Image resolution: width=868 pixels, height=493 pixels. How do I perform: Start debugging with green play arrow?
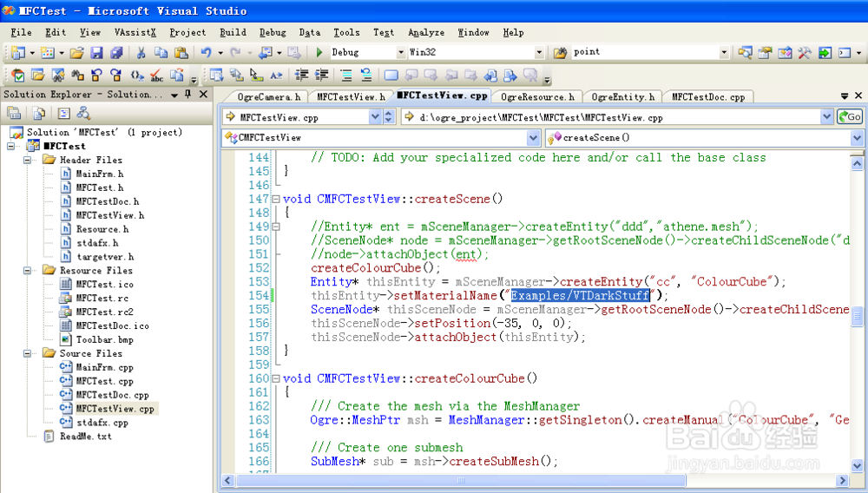click(319, 53)
